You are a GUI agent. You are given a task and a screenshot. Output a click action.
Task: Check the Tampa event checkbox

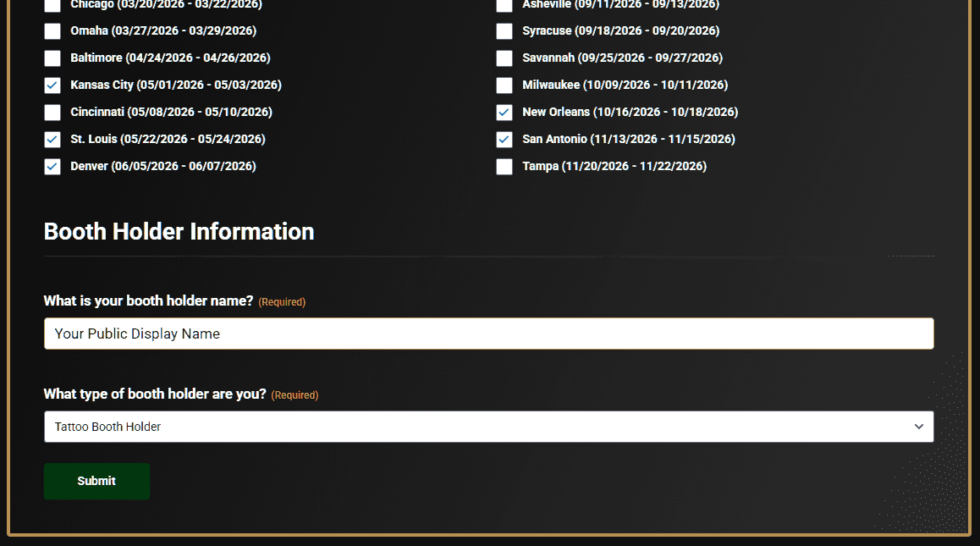click(504, 167)
